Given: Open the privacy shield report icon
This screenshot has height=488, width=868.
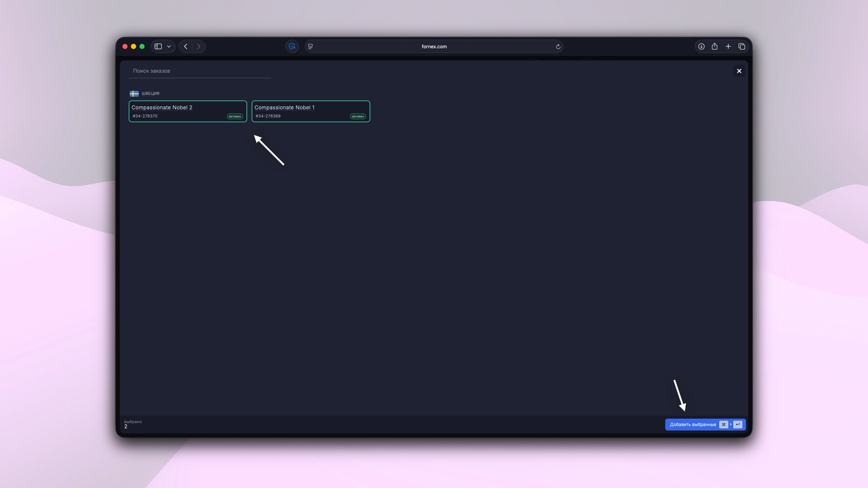Looking at the screenshot, I should (x=292, y=47).
